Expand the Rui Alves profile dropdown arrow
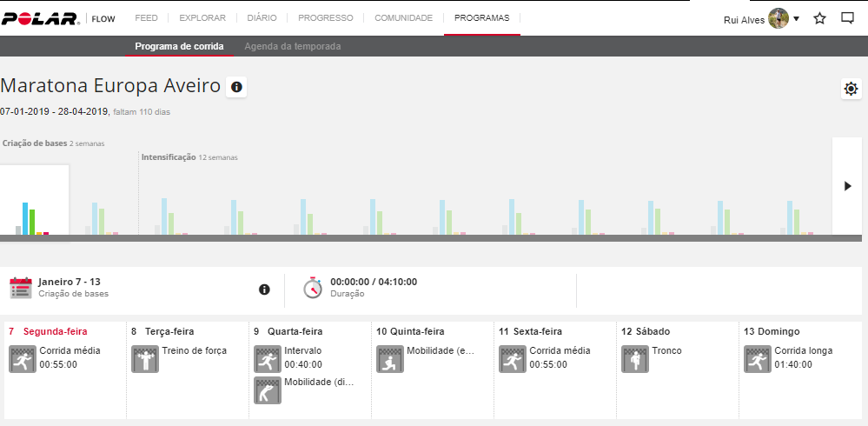Screen dimensions: 868x426 coord(796,19)
